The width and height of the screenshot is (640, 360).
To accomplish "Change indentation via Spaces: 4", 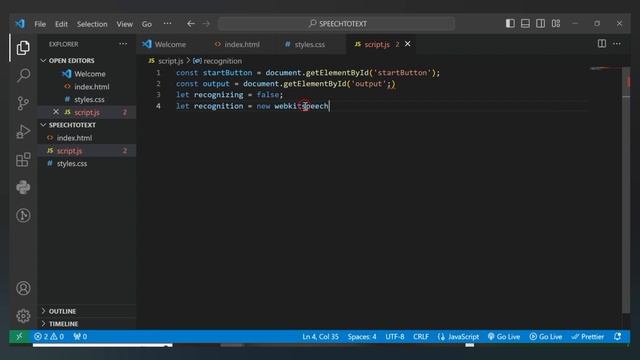I will click(x=362, y=336).
